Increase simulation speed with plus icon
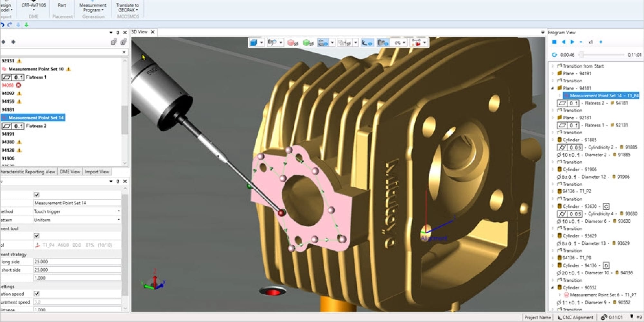644x322 pixels. click(601, 42)
